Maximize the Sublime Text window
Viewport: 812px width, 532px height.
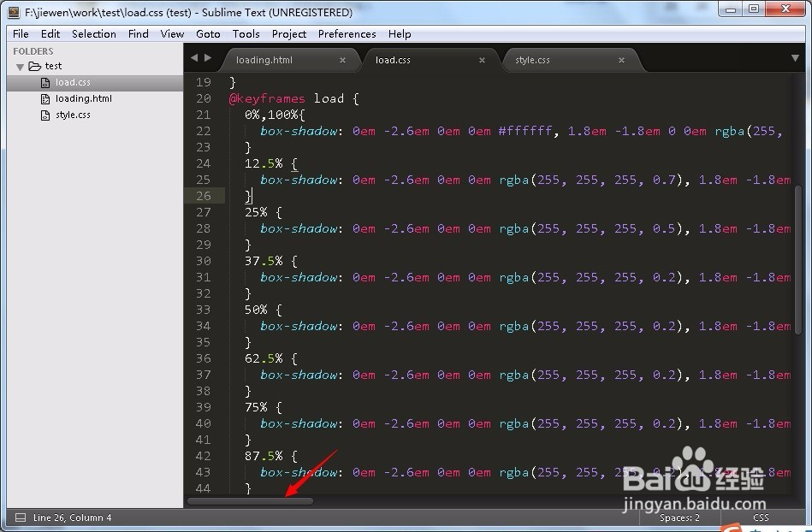pyautogui.click(x=754, y=9)
